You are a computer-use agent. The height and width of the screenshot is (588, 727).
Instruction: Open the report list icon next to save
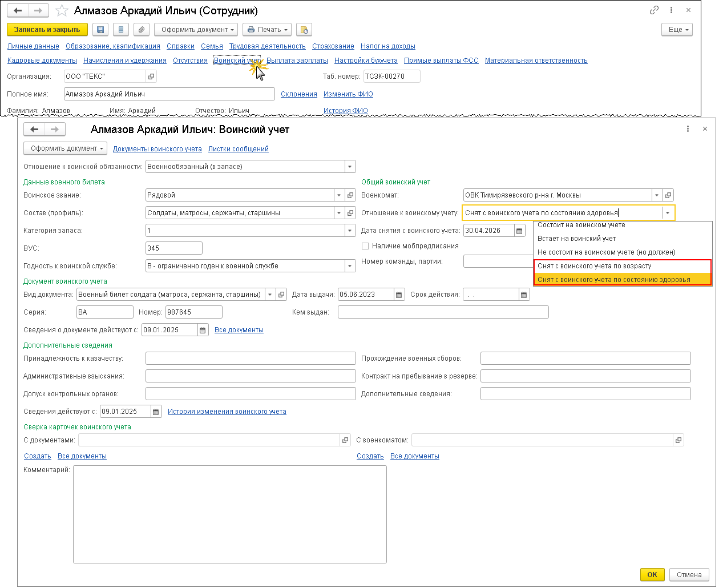tap(120, 30)
